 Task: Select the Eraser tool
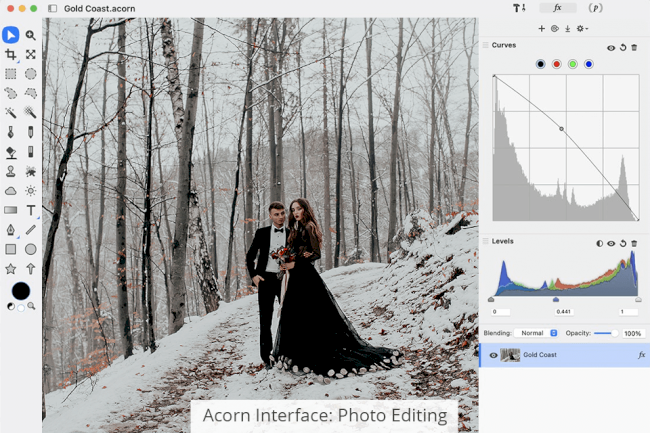point(30,152)
